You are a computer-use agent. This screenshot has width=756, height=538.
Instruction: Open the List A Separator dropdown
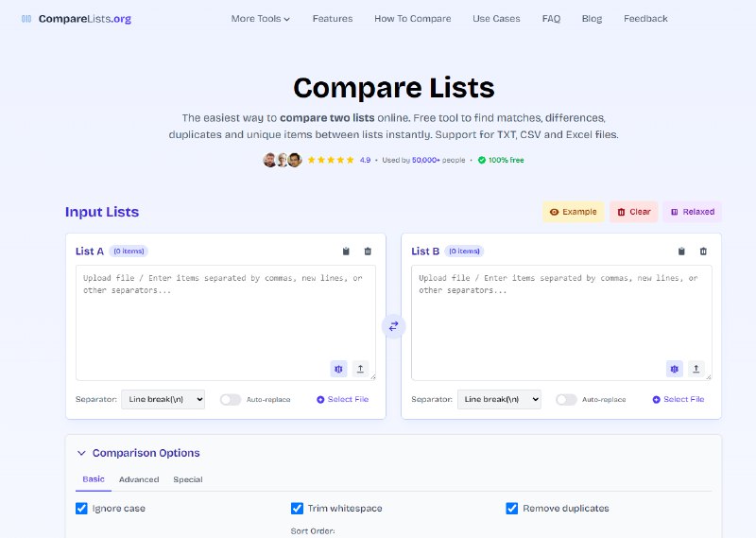pos(163,400)
